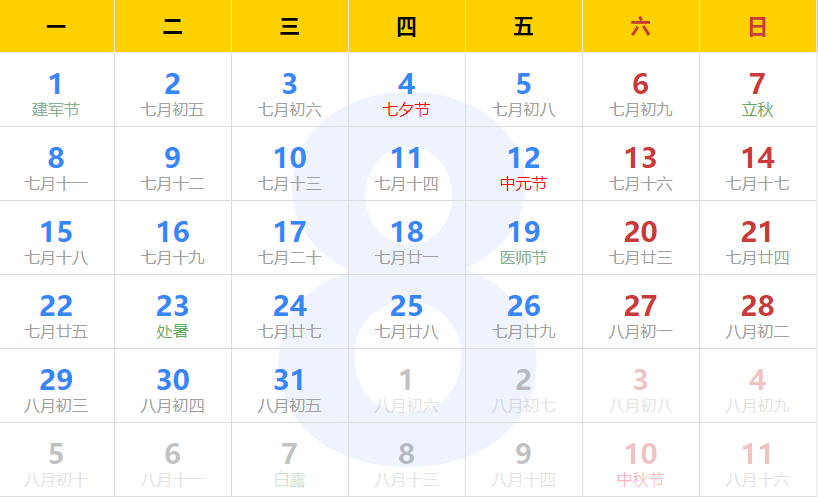Choose Saturday 20 labeled 七月廿三
This screenshot has width=818, height=497.
point(640,240)
